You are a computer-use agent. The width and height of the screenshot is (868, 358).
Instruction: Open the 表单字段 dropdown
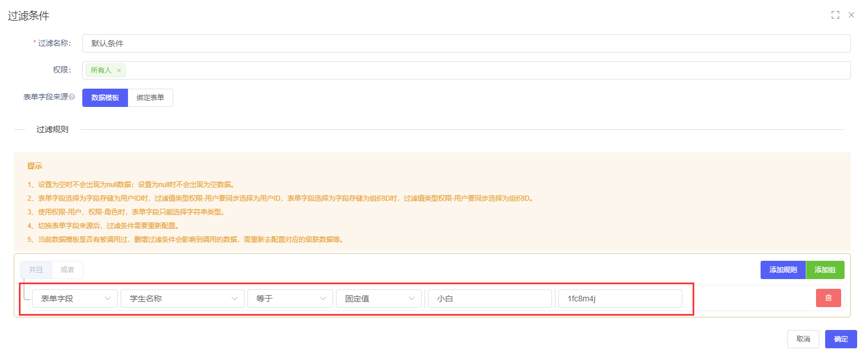pyautogui.click(x=74, y=299)
